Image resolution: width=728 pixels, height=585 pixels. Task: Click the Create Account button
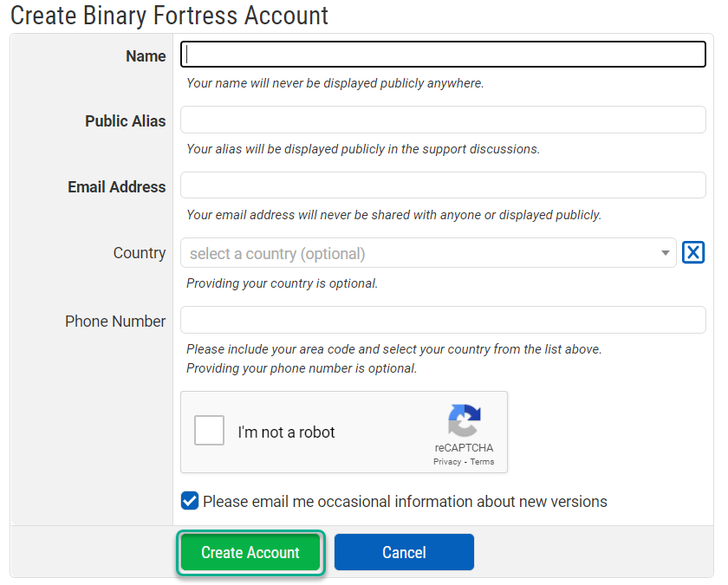250,552
